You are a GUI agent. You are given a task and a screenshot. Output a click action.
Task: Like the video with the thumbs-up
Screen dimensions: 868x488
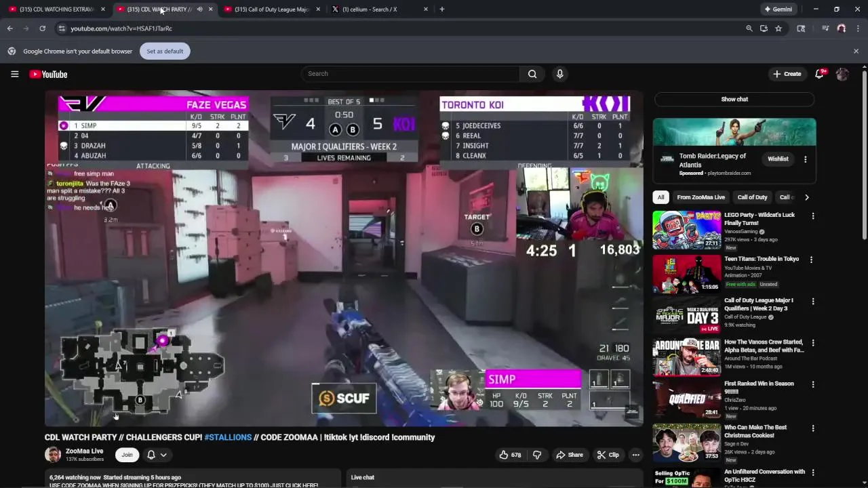(510, 455)
